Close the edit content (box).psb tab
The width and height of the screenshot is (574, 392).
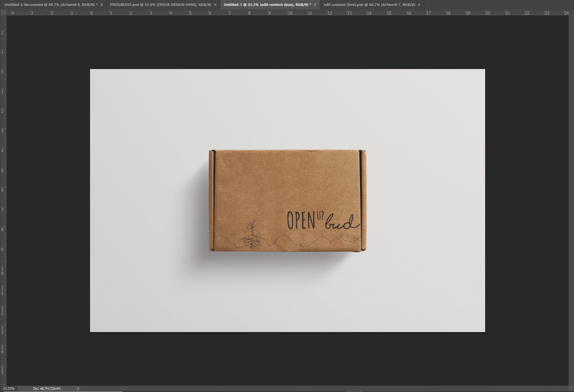click(419, 5)
